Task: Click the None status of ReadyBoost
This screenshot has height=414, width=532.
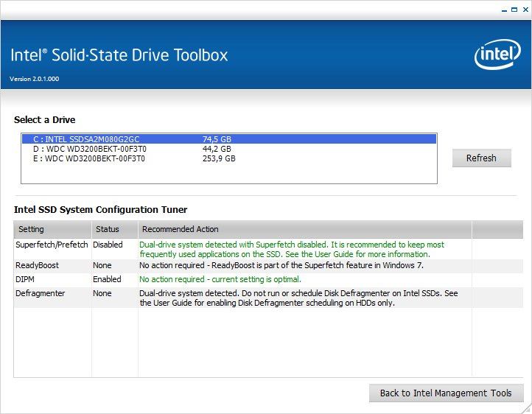Action: [x=102, y=265]
